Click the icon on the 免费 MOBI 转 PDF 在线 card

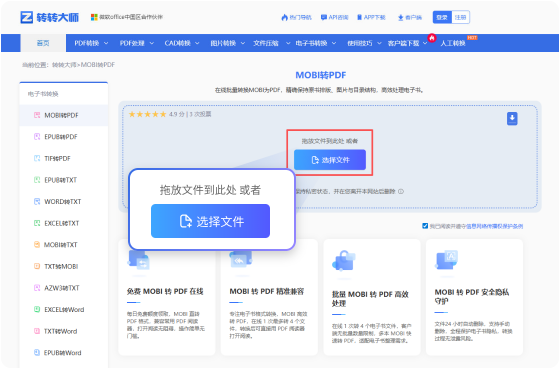tap(139, 261)
